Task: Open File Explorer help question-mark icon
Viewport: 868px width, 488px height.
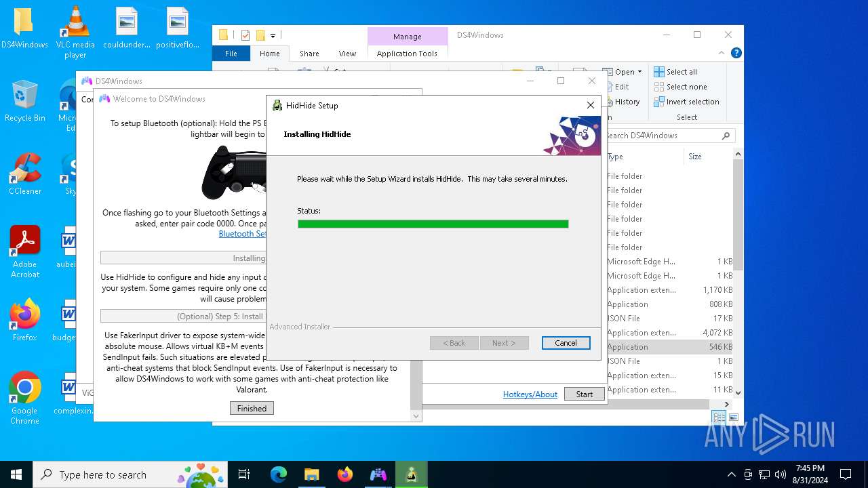Action: point(736,53)
